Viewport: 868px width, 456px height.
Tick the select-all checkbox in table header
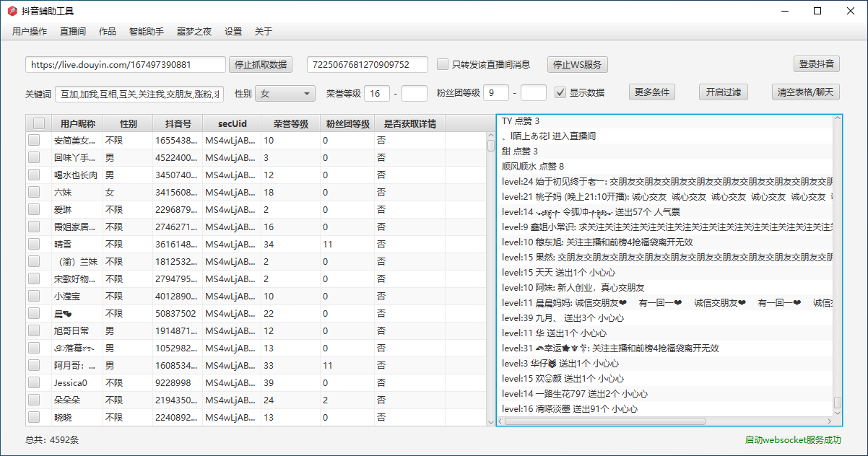pyautogui.click(x=38, y=123)
